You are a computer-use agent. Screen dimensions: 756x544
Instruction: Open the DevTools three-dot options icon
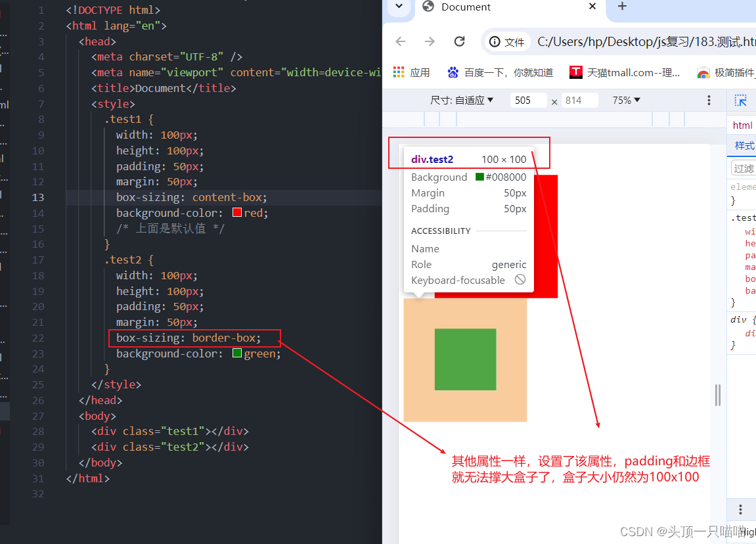click(709, 100)
